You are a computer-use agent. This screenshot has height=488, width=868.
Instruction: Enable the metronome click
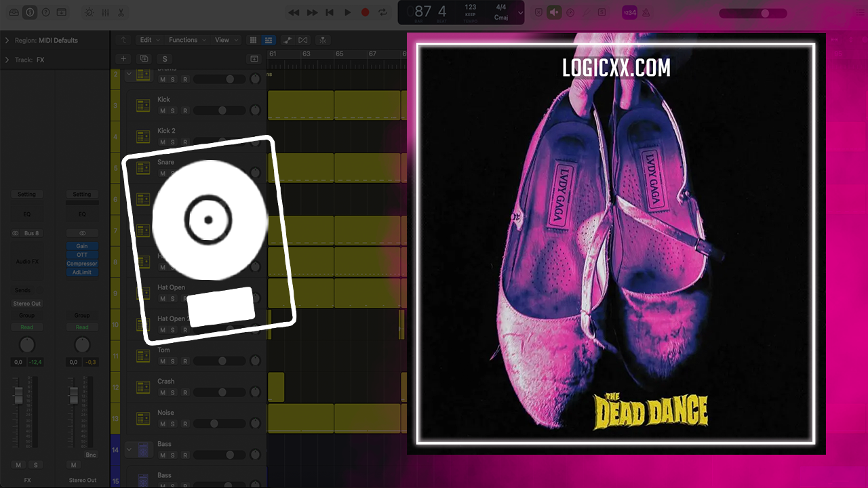[645, 12]
